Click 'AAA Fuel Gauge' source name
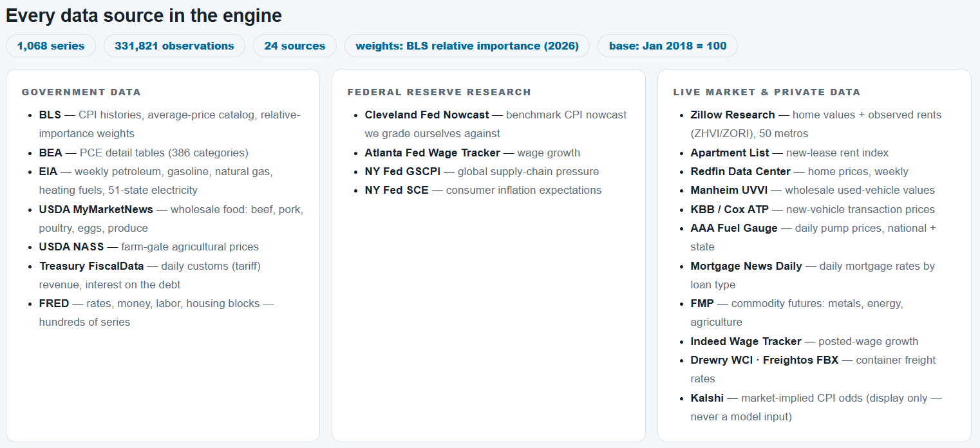Image resolution: width=980 pixels, height=448 pixels. click(x=734, y=228)
